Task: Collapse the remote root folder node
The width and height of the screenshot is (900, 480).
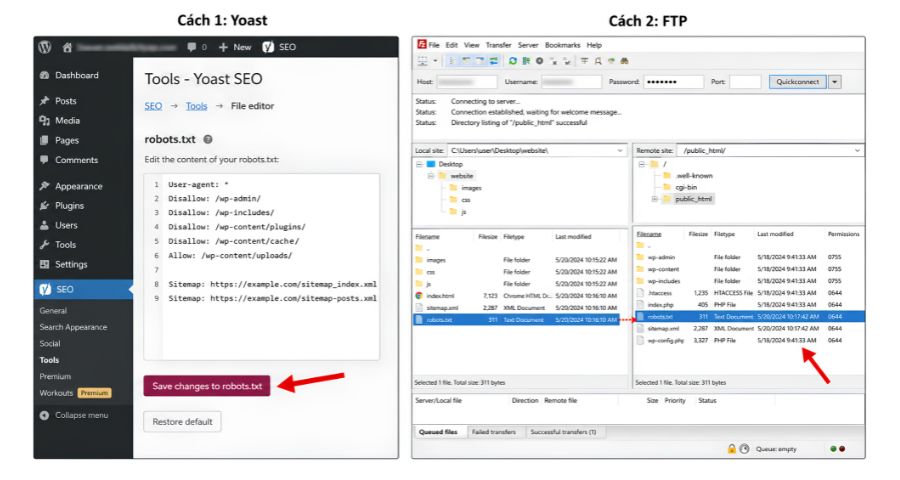Action: click(642, 164)
